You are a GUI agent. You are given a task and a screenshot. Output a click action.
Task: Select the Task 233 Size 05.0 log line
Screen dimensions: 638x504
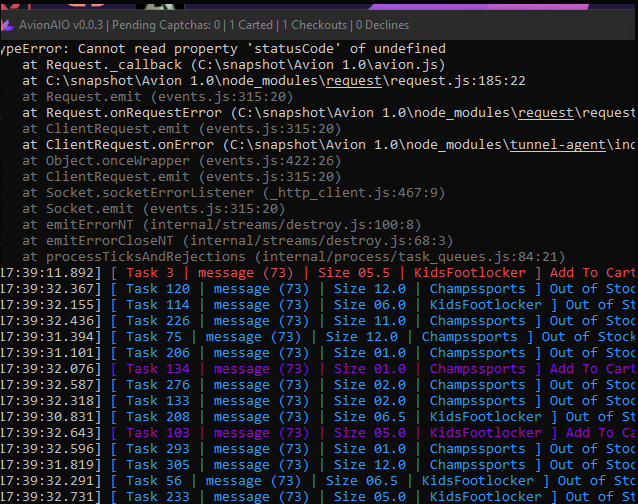click(x=319, y=497)
